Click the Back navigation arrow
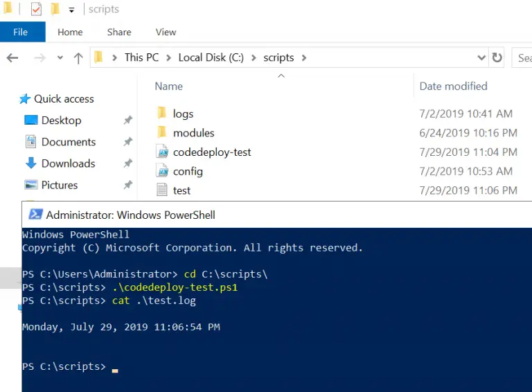The width and height of the screenshot is (532, 392). 12,58
